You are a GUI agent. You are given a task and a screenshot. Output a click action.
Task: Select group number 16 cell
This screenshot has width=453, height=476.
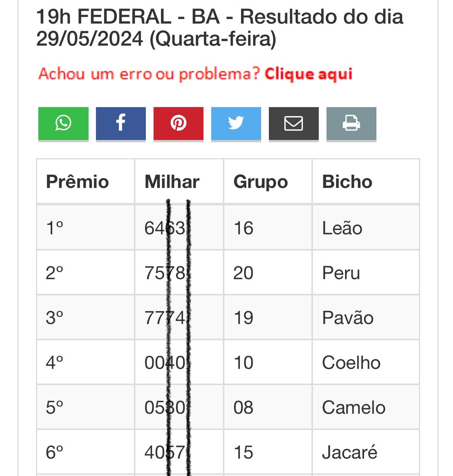click(243, 228)
